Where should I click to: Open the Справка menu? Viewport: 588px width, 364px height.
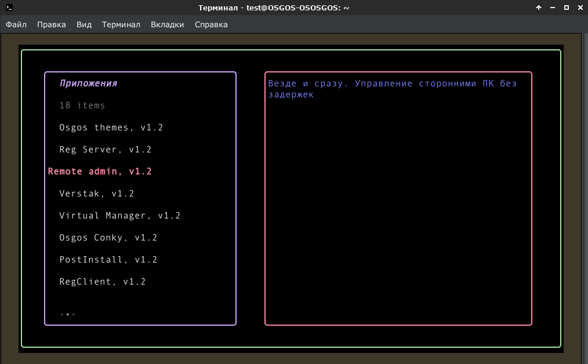[211, 24]
